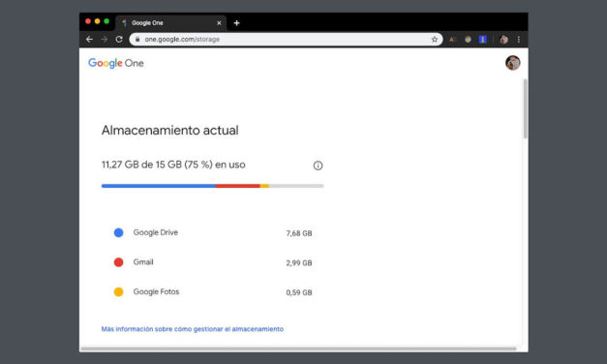Go back using the browser back arrow
This screenshot has width=607, height=364.
point(89,39)
